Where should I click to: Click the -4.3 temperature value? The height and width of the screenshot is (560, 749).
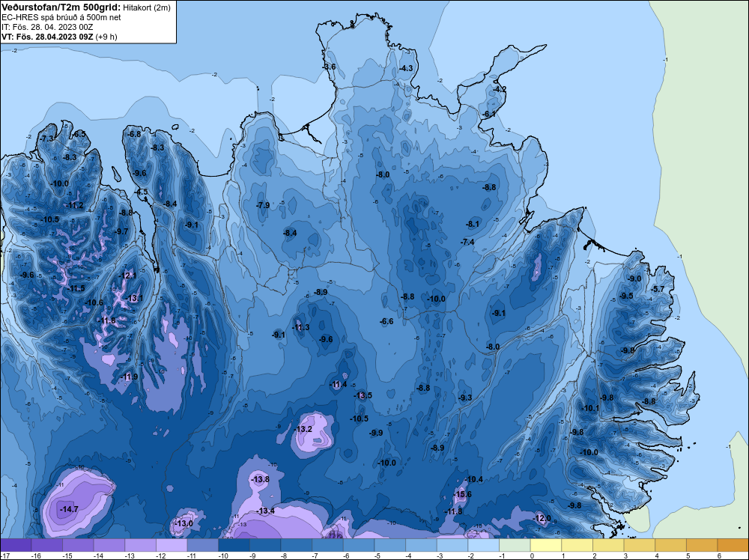tap(406, 68)
